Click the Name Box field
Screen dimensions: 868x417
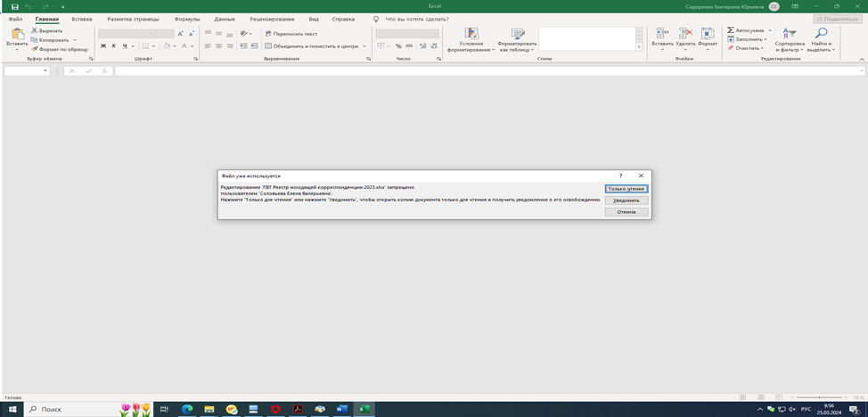pos(27,71)
